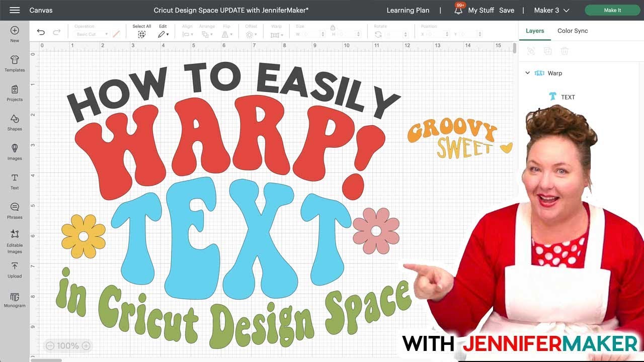Image resolution: width=644 pixels, height=362 pixels.
Task: Click the Canvas label in header
Action: point(41,10)
